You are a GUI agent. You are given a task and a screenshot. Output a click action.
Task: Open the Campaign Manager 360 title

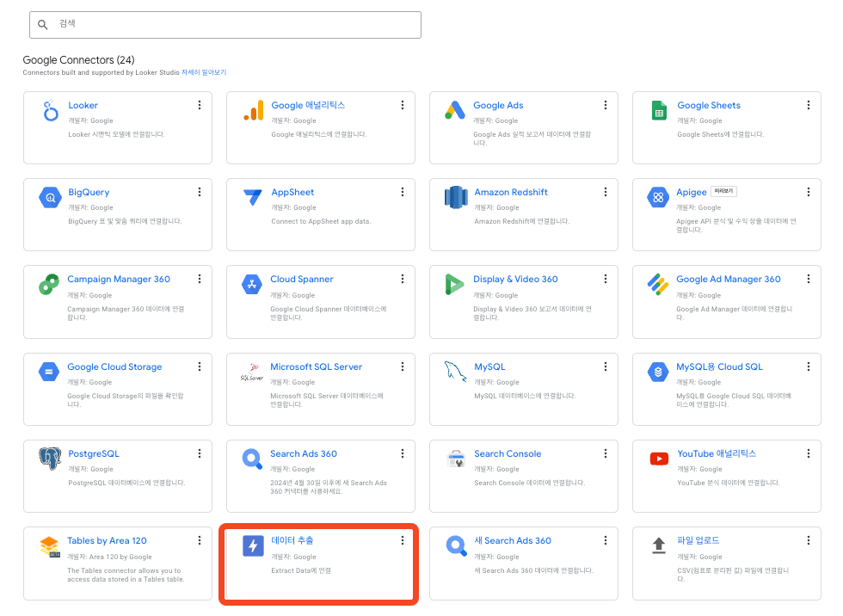pos(119,280)
